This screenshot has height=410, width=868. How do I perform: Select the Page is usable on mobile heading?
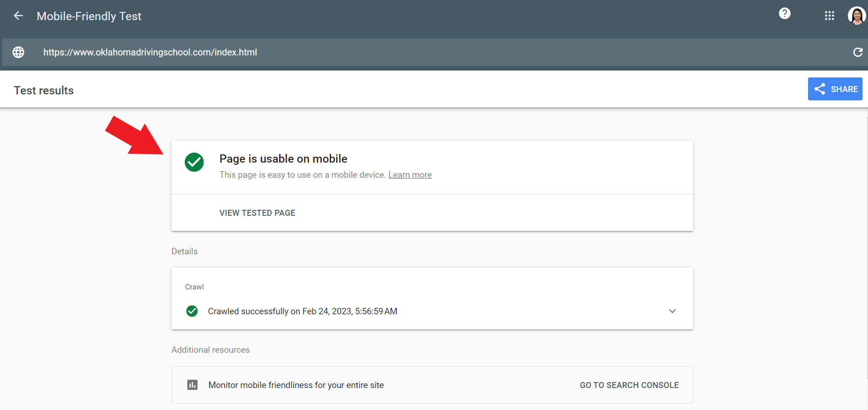pos(283,159)
